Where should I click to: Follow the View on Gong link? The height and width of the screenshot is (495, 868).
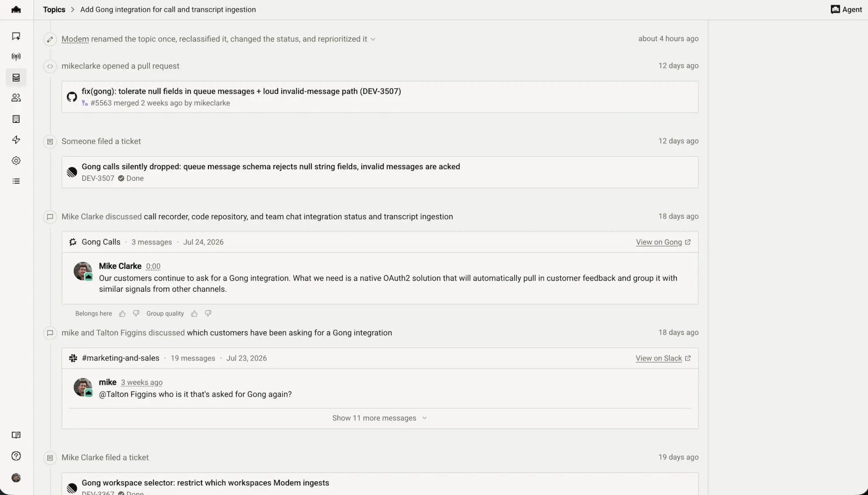coord(663,243)
